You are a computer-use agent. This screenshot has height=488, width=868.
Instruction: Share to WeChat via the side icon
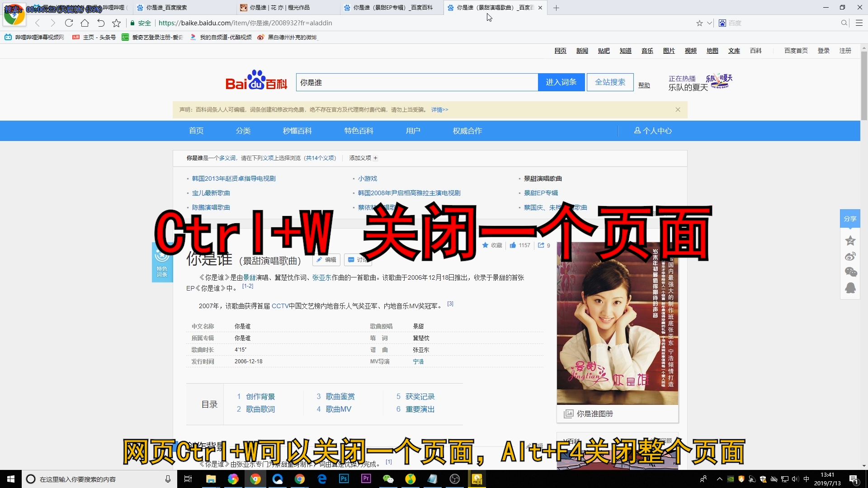pos(850,272)
